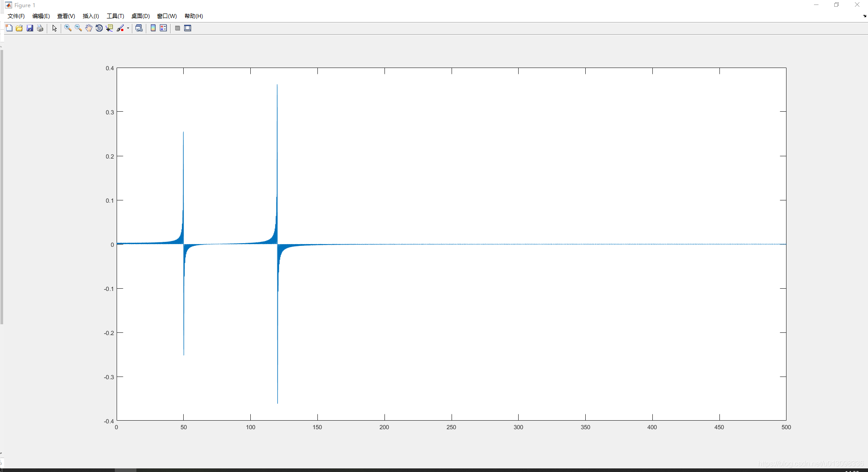Print the figure
This screenshot has height=472, width=868.
[40, 28]
